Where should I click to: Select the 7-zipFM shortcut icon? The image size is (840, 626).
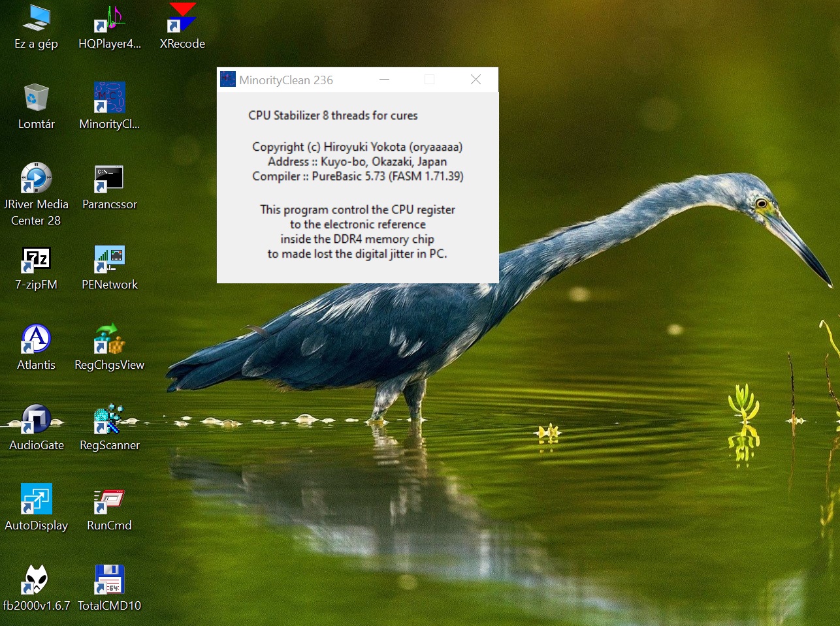36,259
